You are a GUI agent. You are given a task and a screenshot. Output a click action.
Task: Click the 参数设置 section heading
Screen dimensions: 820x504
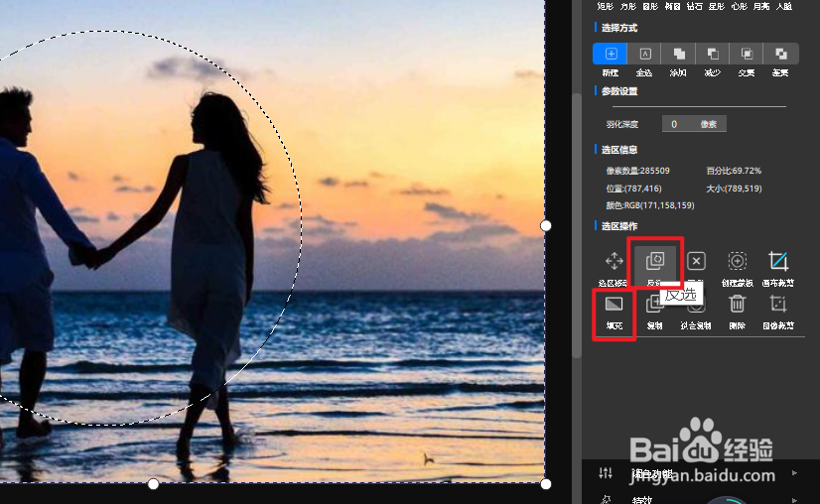619,91
